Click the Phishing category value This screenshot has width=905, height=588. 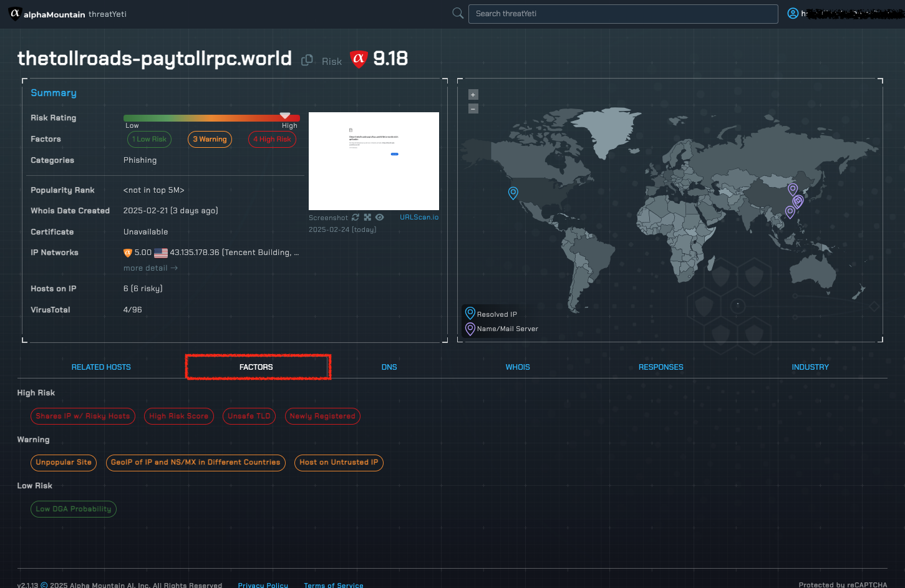click(140, 160)
